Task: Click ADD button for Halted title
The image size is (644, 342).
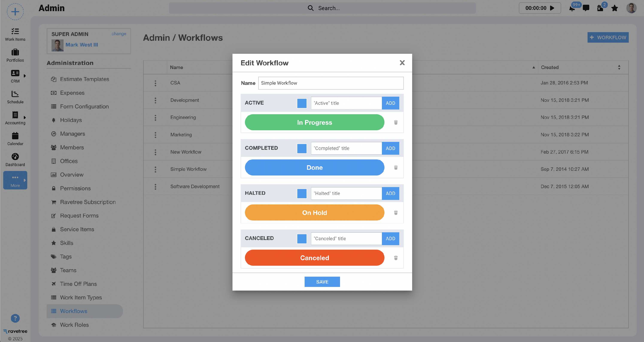Action: tap(390, 193)
